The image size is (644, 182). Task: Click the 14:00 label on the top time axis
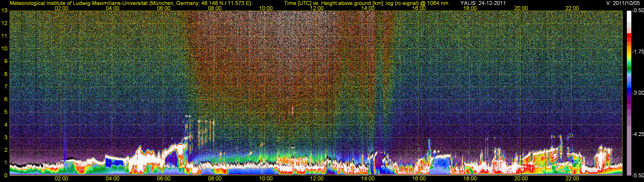[x=368, y=8]
